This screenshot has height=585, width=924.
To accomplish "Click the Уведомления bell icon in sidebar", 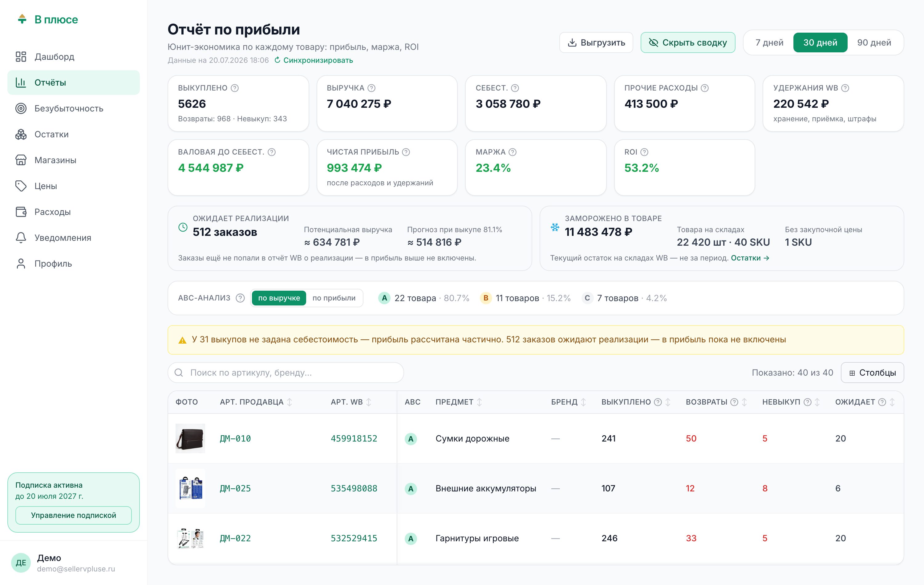I will 21,238.
